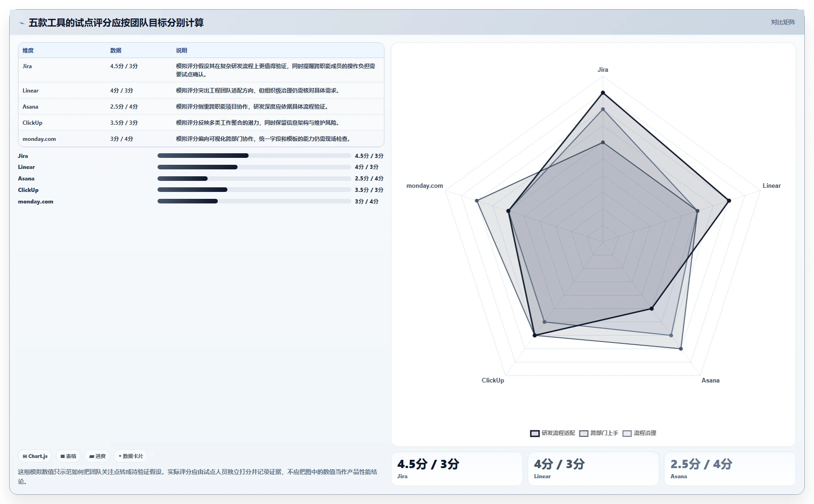This screenshot has width=814, height=504.
Task: Select the monday.com row in the table
Action: point(201,139)
